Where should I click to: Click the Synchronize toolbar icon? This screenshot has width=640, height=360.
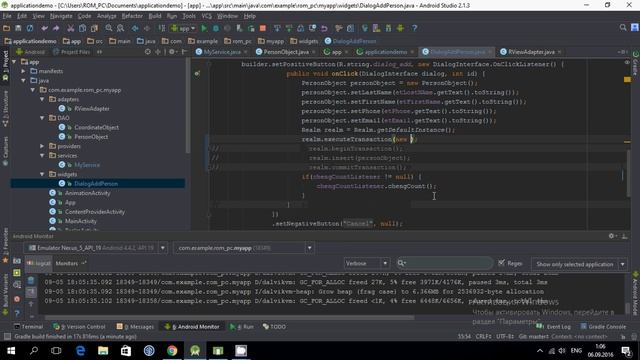pyautogui.click(x=30, y=28)
